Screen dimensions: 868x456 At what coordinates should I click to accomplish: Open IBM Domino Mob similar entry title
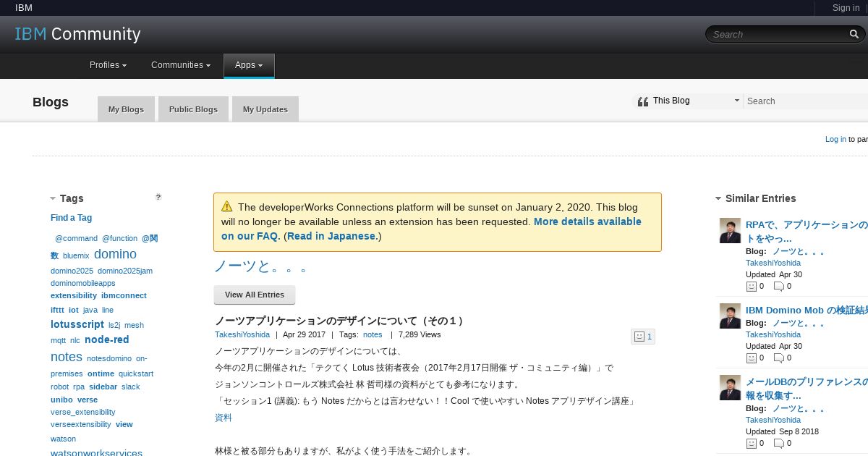tap(807, 310)
